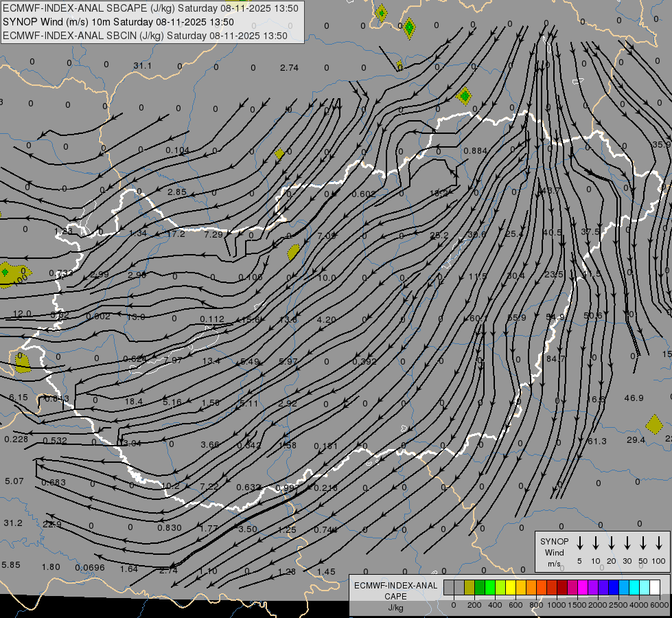
Task: Click the CAPE value 4.20 on map
Action: (x=326, y=320)
